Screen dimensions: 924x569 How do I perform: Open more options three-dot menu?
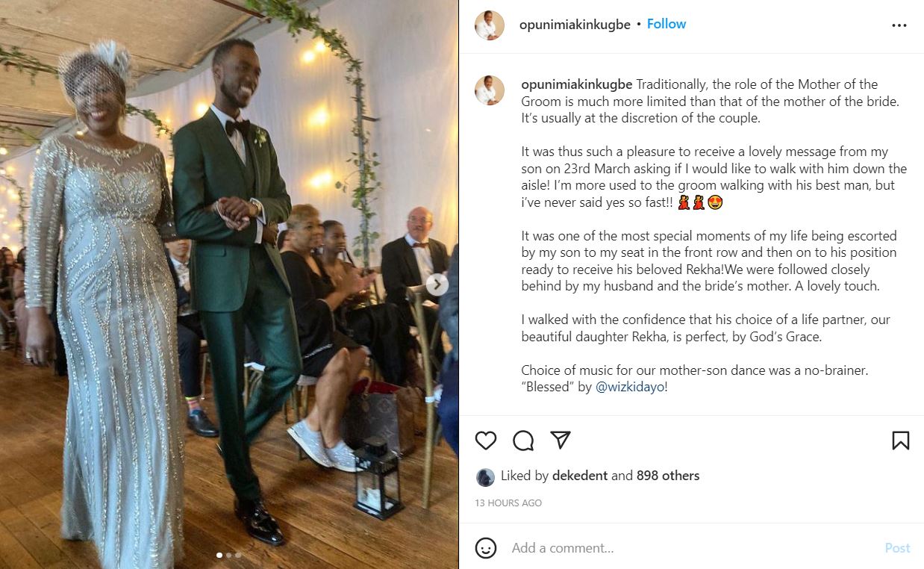(x=899, y=25)
